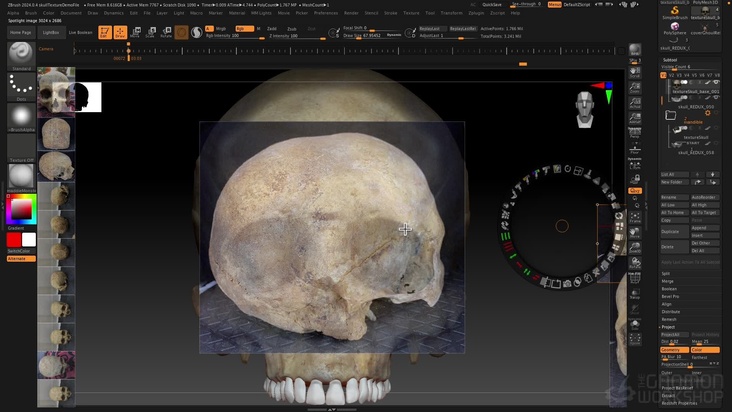
Task: Activate the Edit mode button
Action: (105, 32)
